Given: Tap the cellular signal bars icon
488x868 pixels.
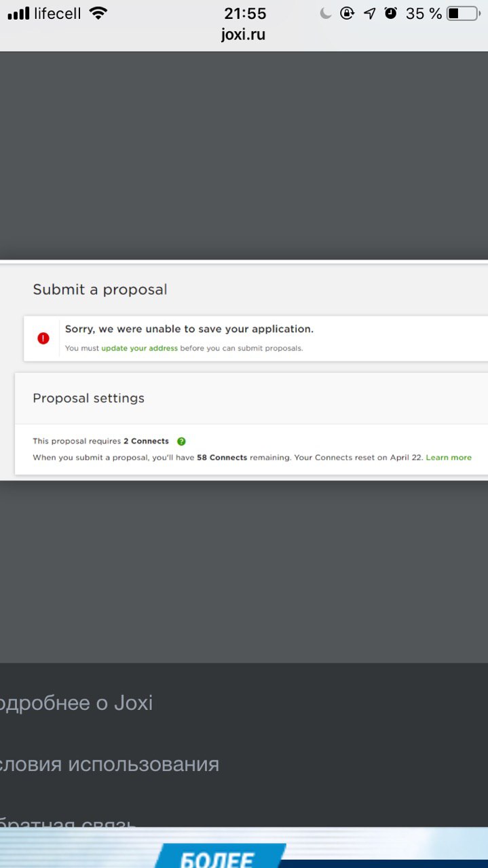Looking at the screenshot, I should [x=18, y=13].
